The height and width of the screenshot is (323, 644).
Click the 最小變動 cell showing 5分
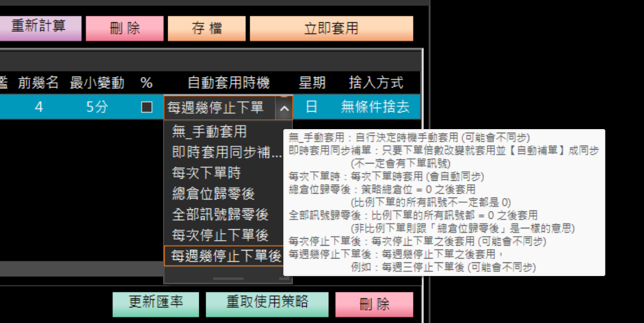tap(97, 107)
